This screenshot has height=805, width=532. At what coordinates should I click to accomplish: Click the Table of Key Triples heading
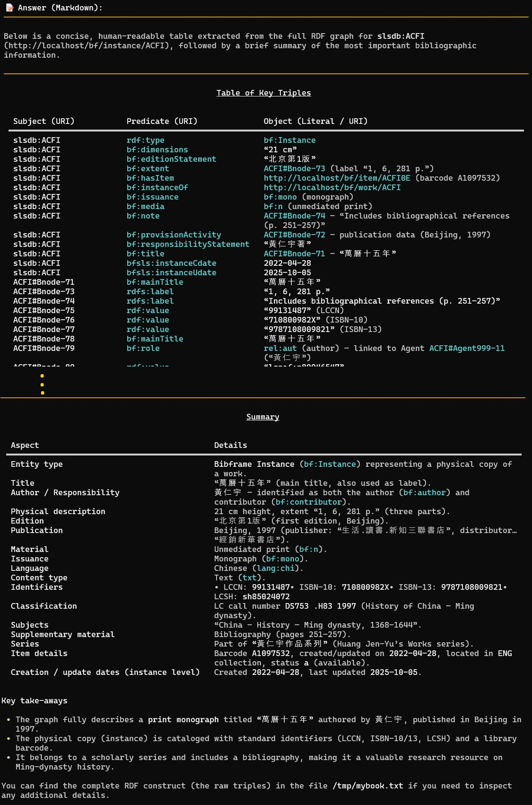click(263, 93)
